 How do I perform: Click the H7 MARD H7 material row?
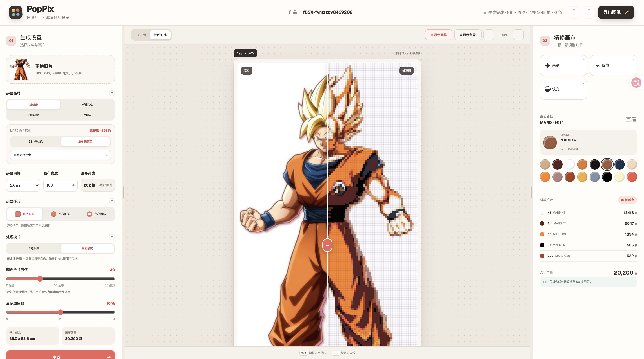click(588, 245)
